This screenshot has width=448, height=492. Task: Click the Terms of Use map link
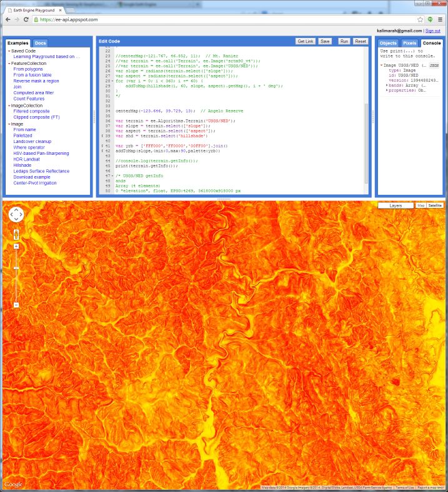tap(405, 488)
